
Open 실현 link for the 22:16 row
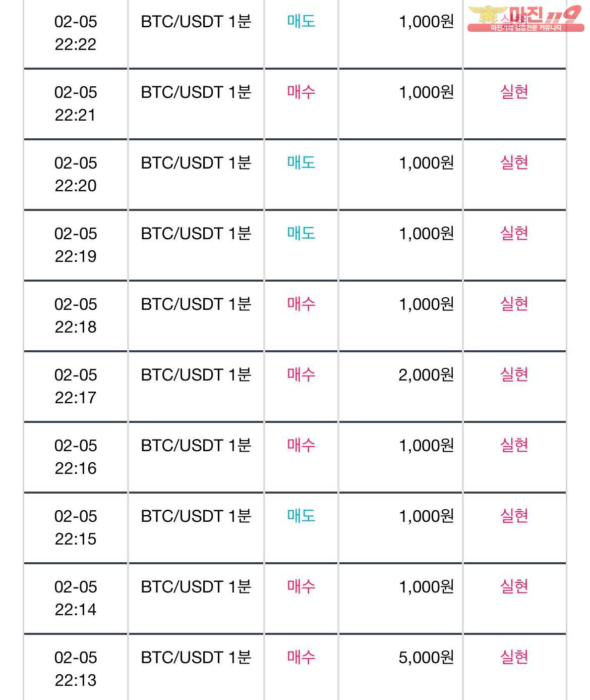tap(514, 445)
